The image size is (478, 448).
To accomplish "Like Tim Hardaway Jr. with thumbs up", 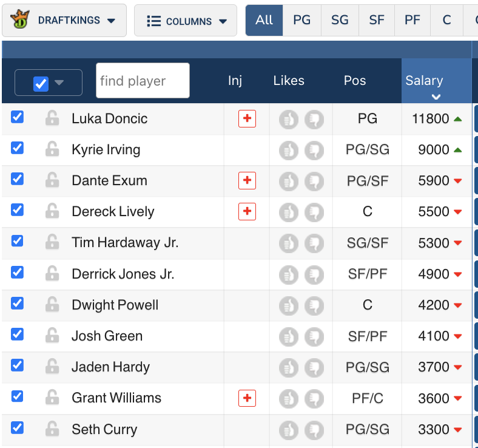I will [288, 243].
